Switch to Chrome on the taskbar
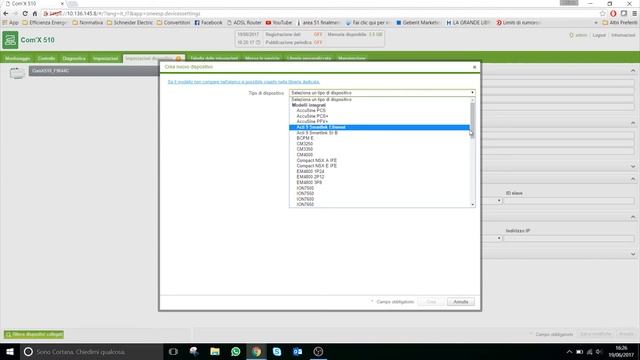Image resolution: width=640 pixels, height=360 pixels. coord(256,351)
